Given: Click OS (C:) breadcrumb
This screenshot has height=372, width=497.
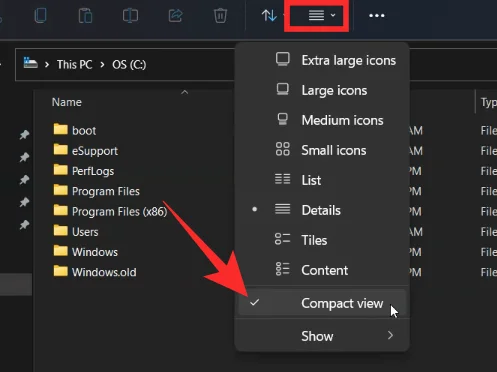Looking at the screenshot, I should pos(129,64).
